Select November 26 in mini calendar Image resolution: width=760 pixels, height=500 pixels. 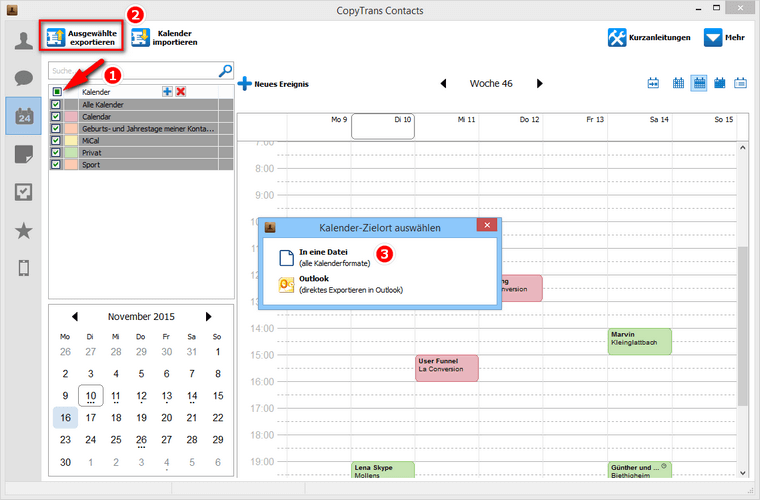tap(141, 440)
